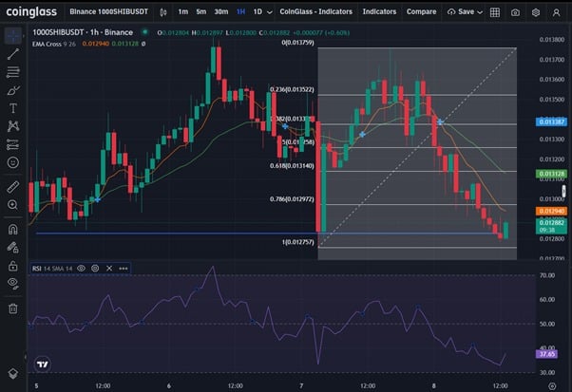The height and width of the screenshot is (392, 572).
Task: Click the RSI value 37.65 label
Action: pyautogui.click(x=546, y=354)
